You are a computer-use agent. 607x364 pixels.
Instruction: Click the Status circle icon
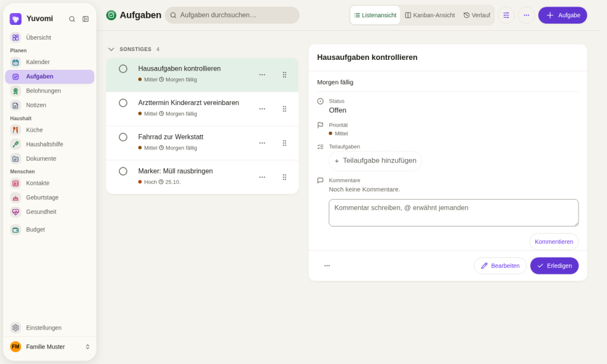click(320, 101)
